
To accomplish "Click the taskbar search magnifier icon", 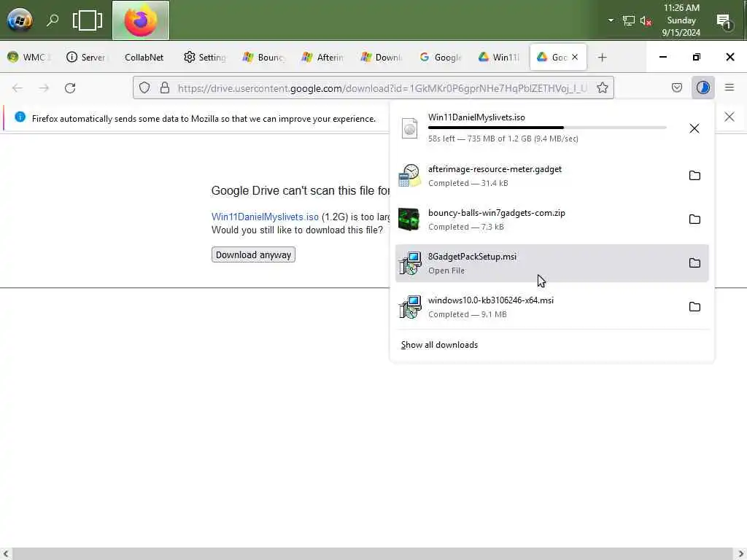I will pyautogui.click(x=53, y=20).
